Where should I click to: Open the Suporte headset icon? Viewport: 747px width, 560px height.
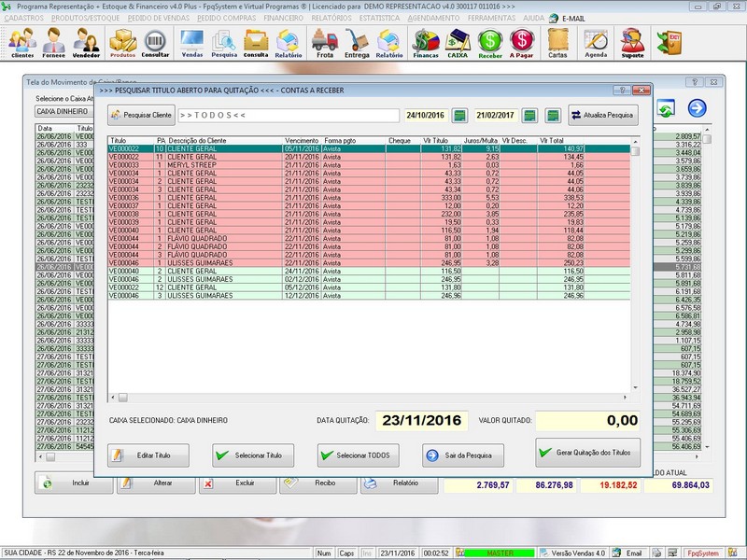pos(633,42)
